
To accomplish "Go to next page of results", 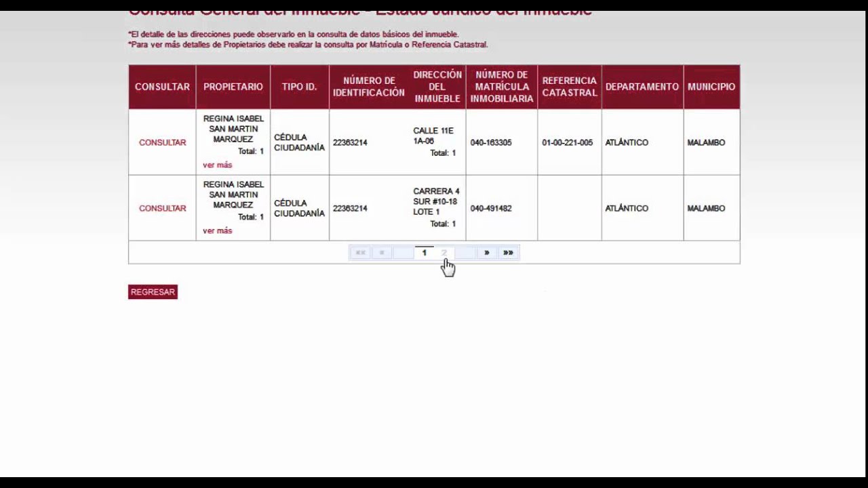I will (x=487, y=253).
